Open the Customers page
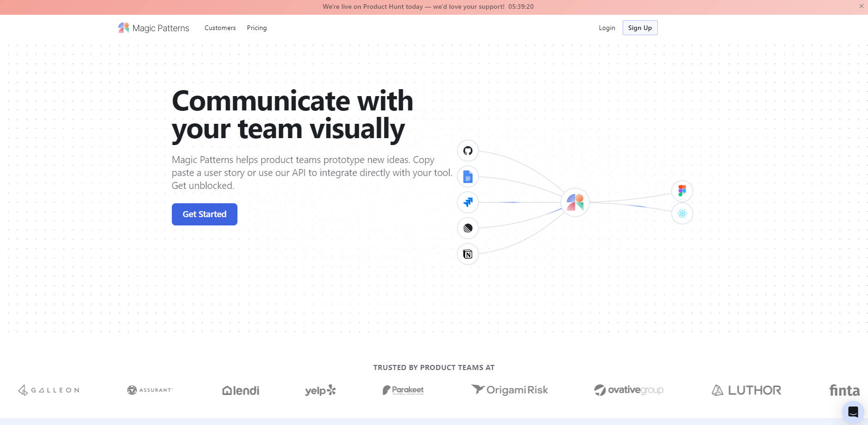 click(x=220, y=28)
